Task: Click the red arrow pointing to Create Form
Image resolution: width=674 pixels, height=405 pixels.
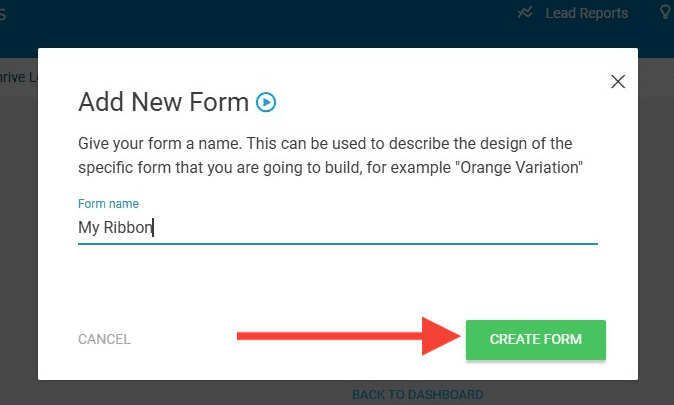Action: (x=342, y=339)
